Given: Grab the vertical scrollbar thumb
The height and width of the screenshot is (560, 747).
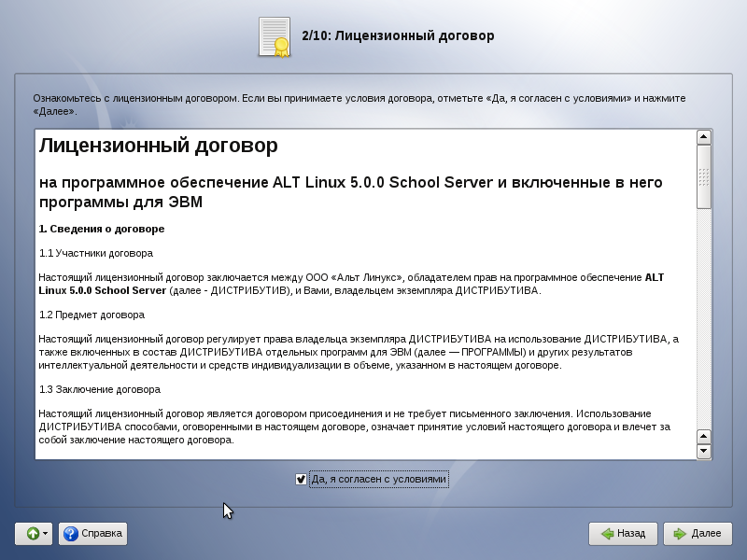Looking at the screenshot, I should [x=704, y=176].
